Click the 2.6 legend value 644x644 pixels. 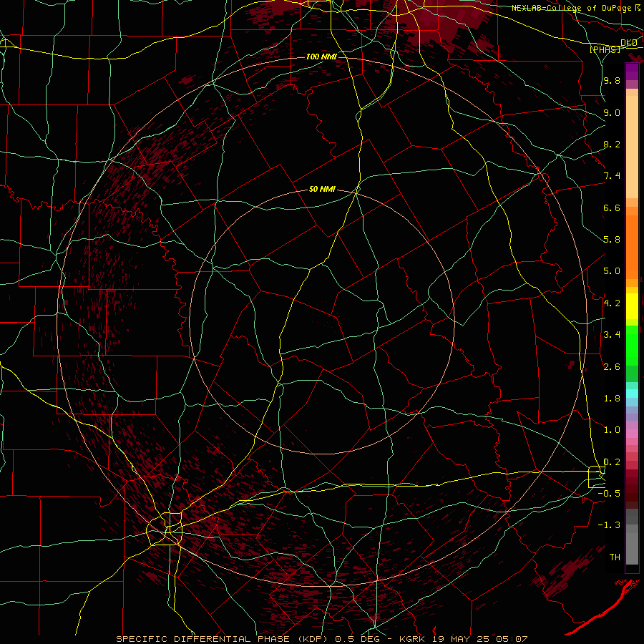click(x=612, y=367)
